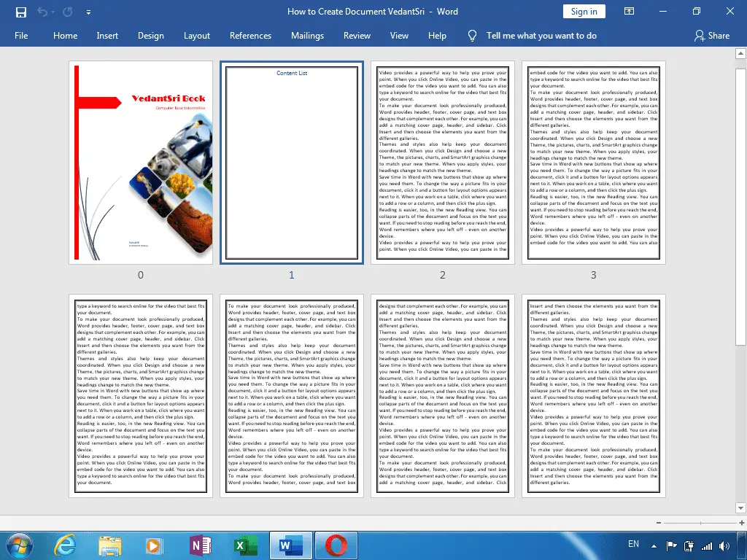Open the volume speaker icon
The height and width of the screenshot is (560, 747).
(724, 546)
